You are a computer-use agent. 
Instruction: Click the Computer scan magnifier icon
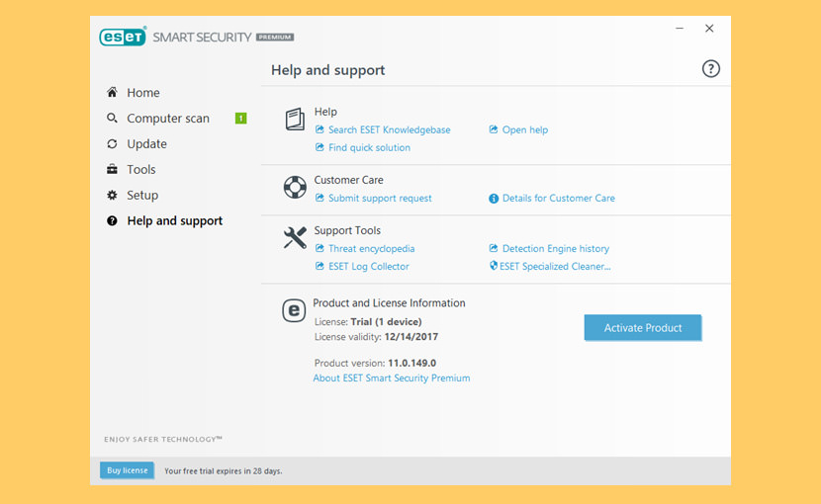click(112, 119)
